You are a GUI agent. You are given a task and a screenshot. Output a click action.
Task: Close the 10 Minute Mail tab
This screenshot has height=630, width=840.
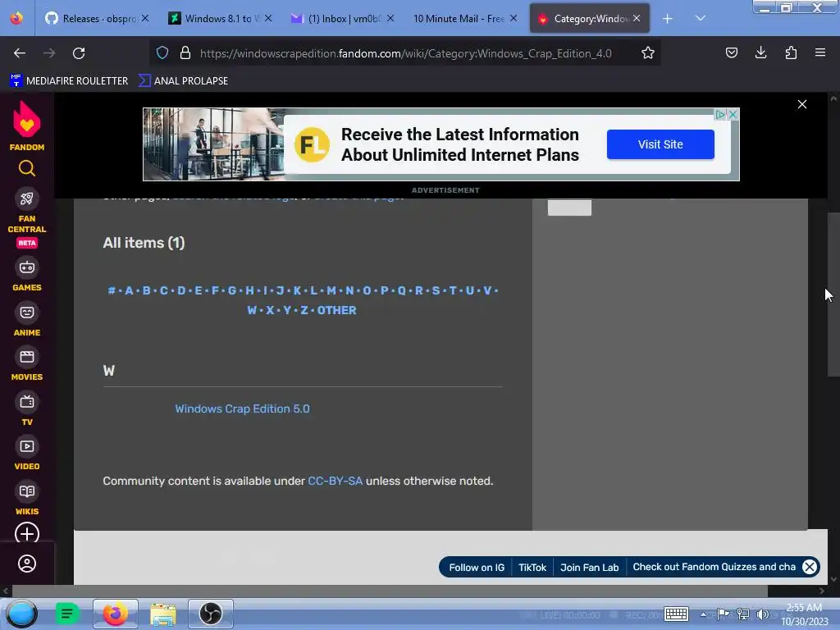514,19
